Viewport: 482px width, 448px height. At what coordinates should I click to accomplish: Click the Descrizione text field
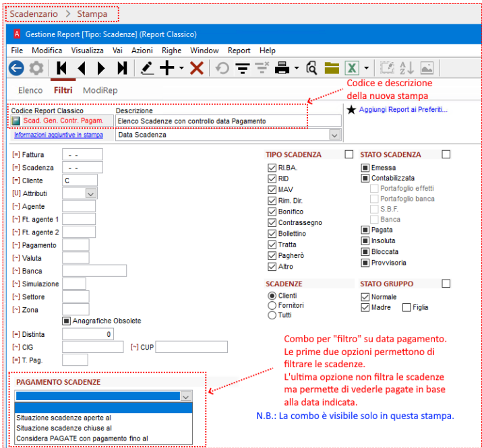(229, 121)
